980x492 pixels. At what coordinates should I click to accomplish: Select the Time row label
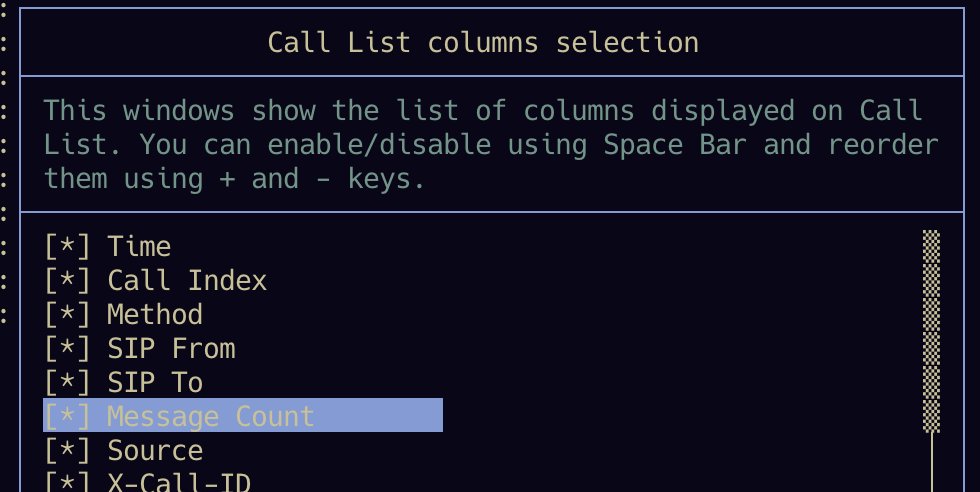point(139,247)
